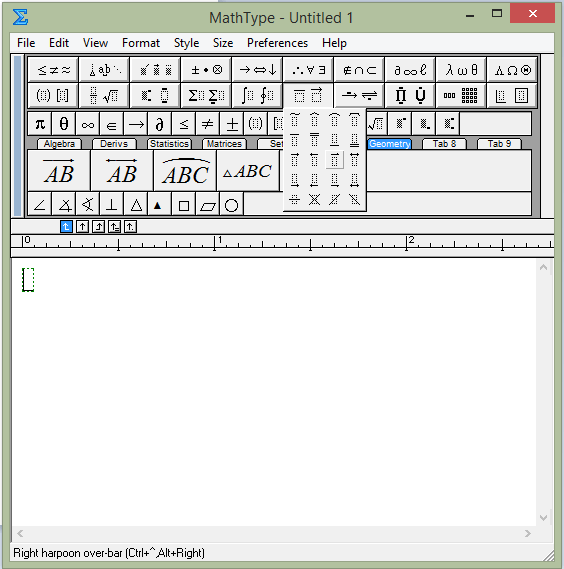Screen dimensions: 564x569
Task: Select right-justified tab stop
Action: click(98, 227)
